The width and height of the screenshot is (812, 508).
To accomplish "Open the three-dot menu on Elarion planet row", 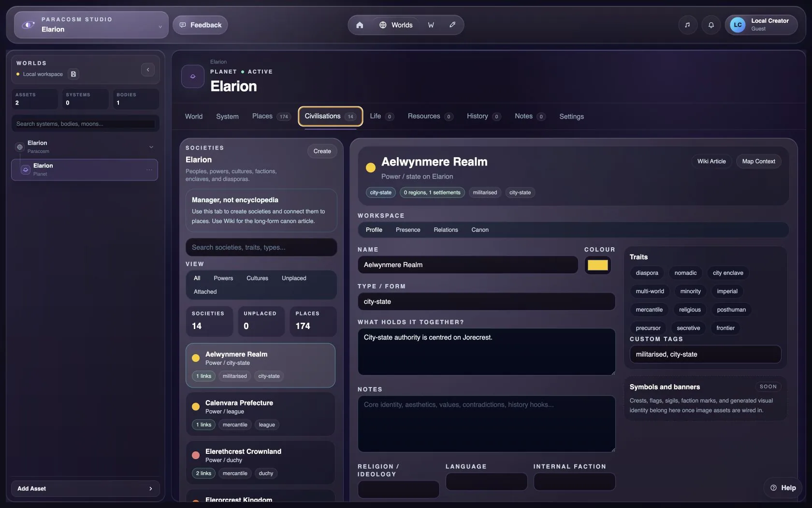I will [149, 170].
